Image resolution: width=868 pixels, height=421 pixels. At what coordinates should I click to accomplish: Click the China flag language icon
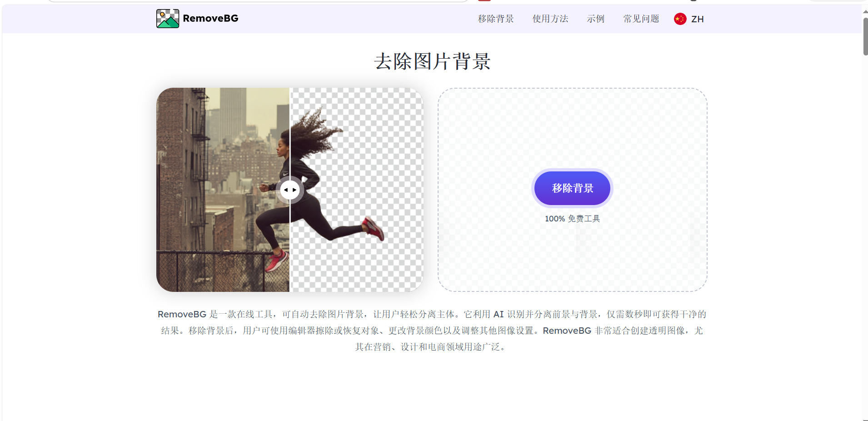680,19
